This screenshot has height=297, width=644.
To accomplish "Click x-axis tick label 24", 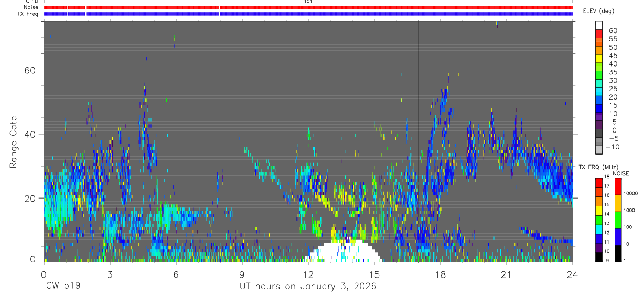I will [x=573, y=274].
